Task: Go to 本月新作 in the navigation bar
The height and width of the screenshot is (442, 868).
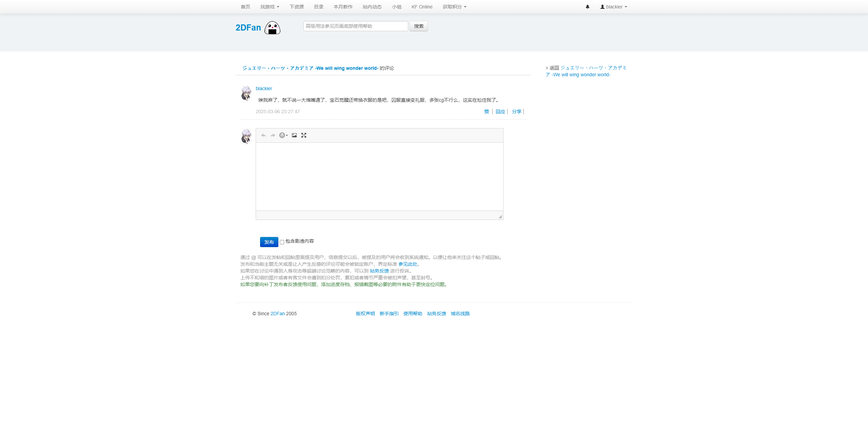Action: point(343,7)
